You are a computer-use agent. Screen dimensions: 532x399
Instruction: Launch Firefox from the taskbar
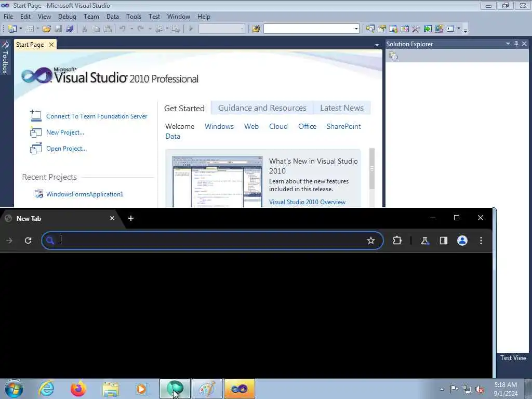tap(78, 389)
